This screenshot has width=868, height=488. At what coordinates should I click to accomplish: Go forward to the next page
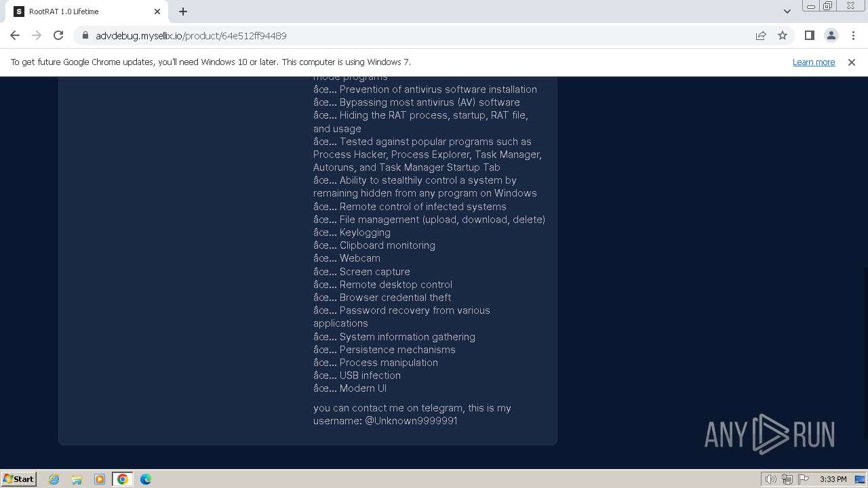[37, 35]
